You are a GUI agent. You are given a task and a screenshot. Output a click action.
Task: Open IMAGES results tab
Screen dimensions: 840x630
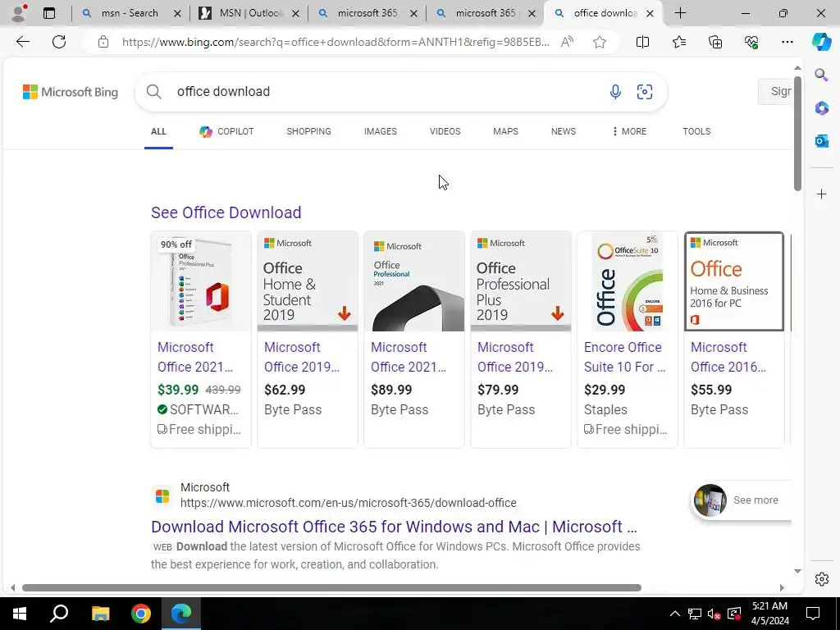pyautogui.click(x=381, y=131)
